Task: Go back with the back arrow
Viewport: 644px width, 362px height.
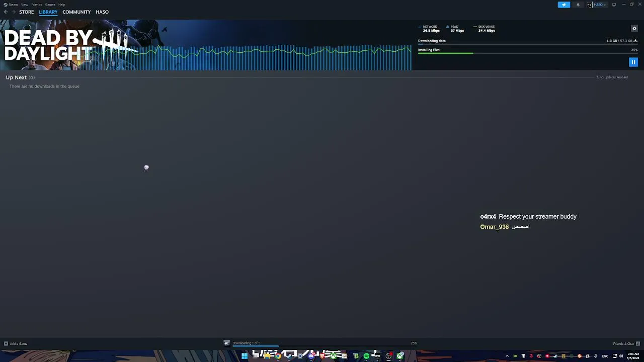Action: coord(6,12)
